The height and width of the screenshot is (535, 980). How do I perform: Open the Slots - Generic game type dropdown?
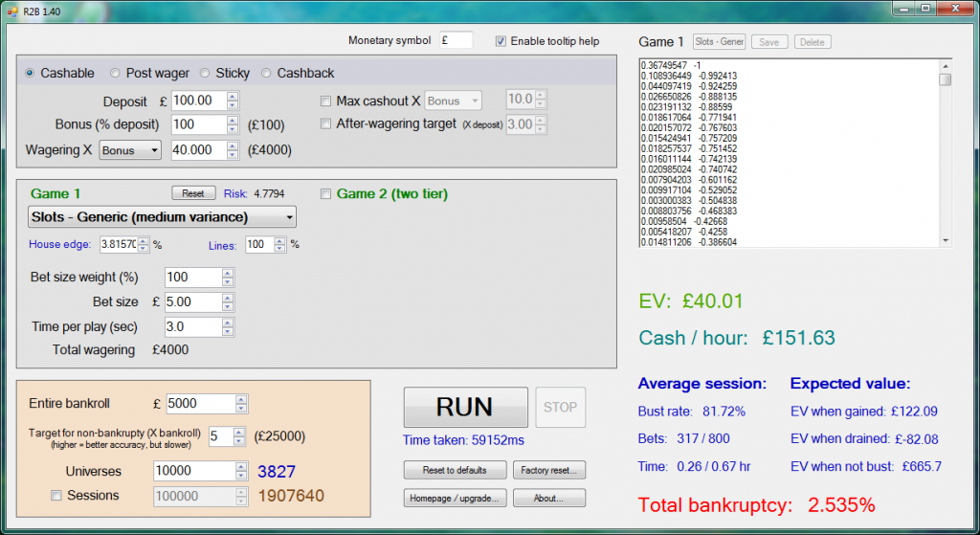tap(162, 217)
